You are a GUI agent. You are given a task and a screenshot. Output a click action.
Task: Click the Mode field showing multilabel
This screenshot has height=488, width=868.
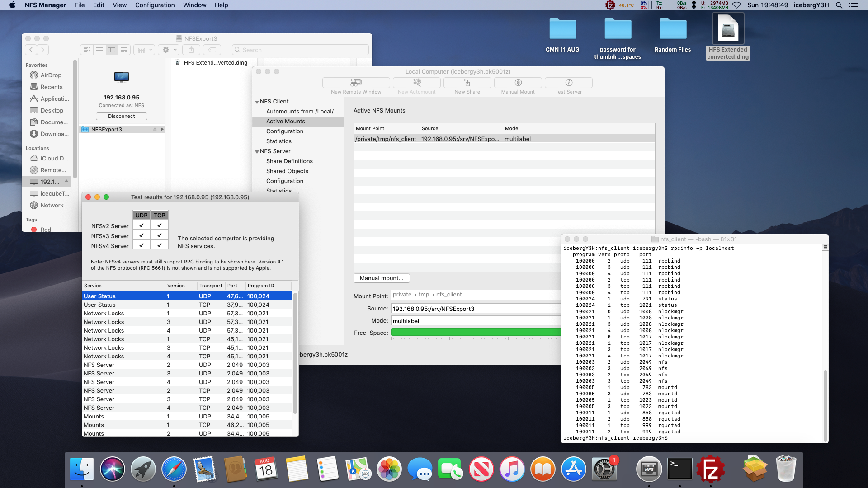(476, 321)
